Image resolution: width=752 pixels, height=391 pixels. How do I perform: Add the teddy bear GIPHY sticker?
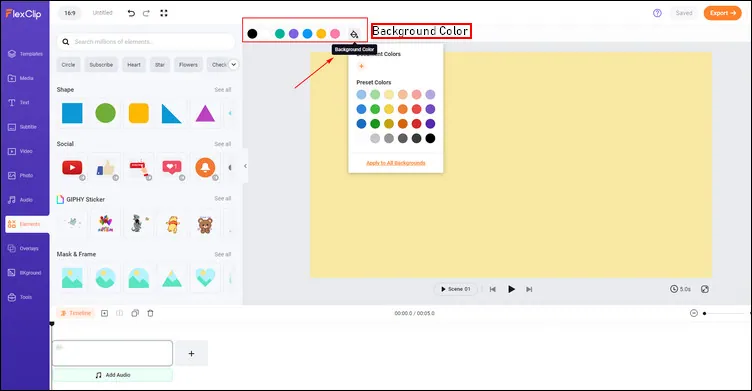(x=205, y=225)
